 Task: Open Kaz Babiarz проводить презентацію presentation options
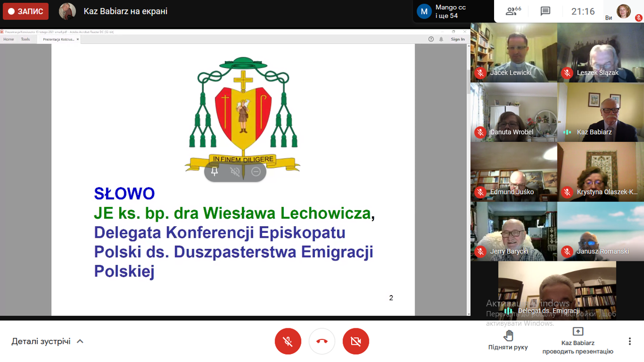point(578,340)
